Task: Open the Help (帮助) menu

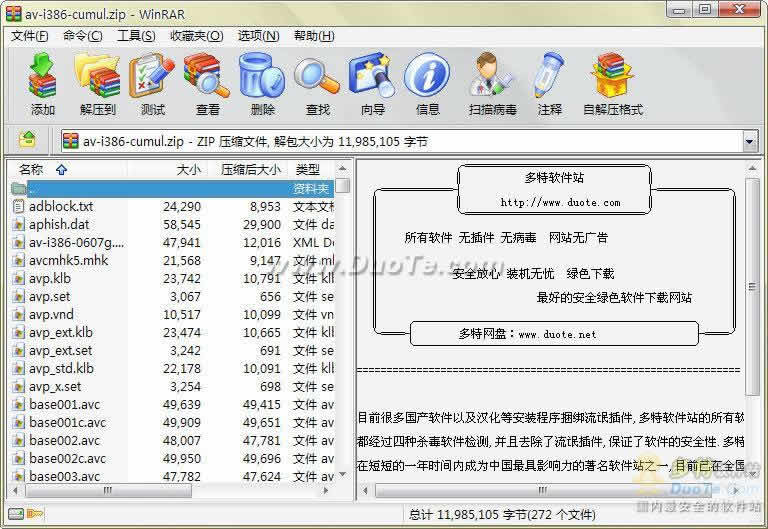Action: pos(314,36)
